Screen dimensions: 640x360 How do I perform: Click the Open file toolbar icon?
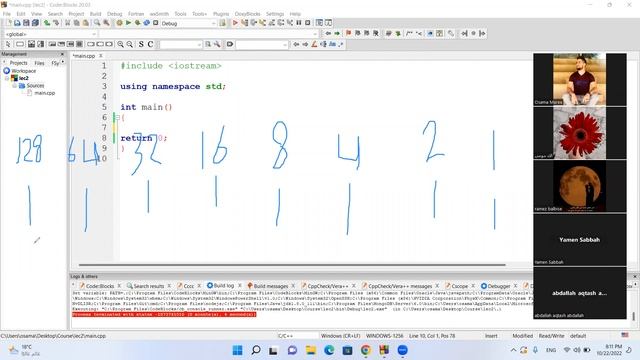[17, 23]
